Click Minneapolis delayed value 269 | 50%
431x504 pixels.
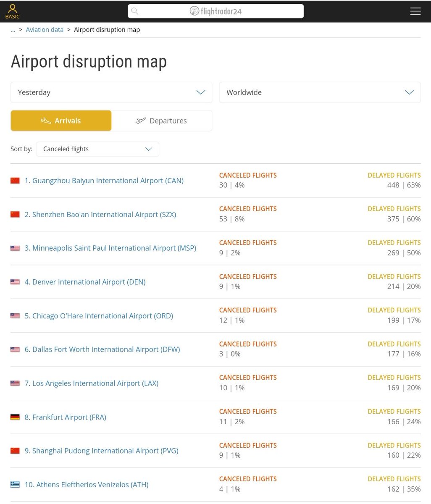404,253
